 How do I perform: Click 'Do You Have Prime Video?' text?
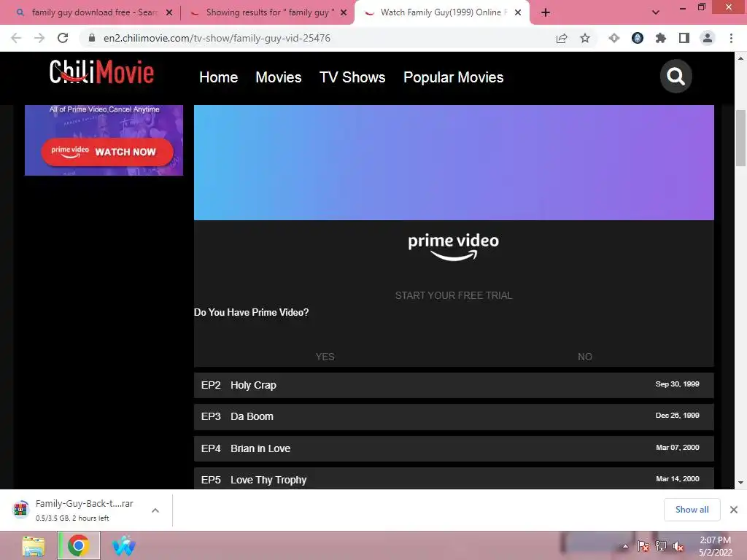tap(251, 312)
